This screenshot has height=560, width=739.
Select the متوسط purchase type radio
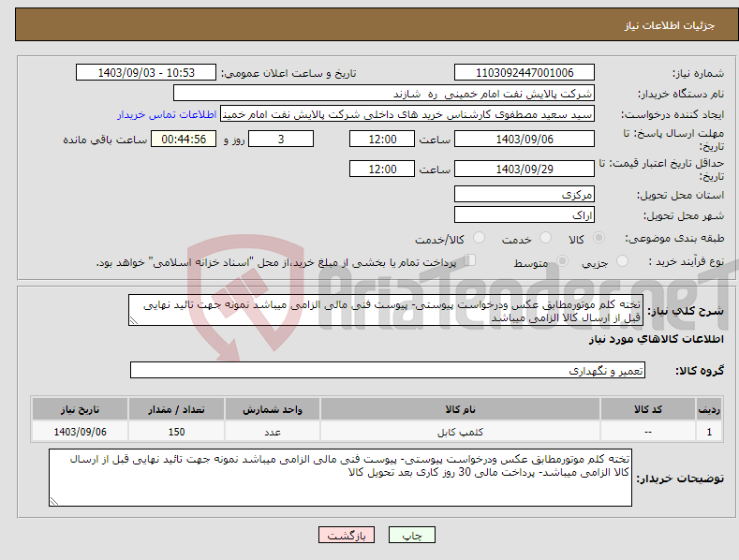click(562, 261)
